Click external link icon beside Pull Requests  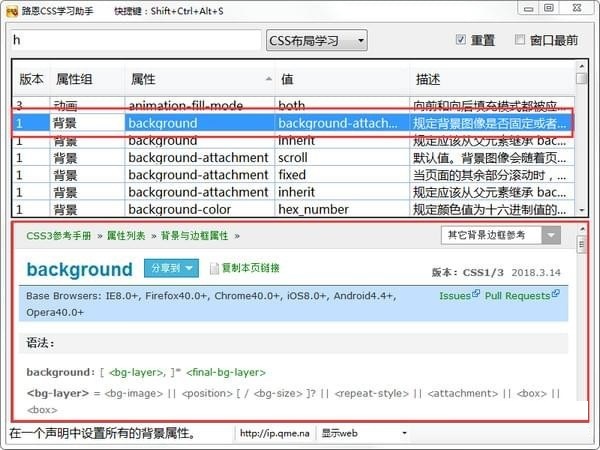pos(555,295)
